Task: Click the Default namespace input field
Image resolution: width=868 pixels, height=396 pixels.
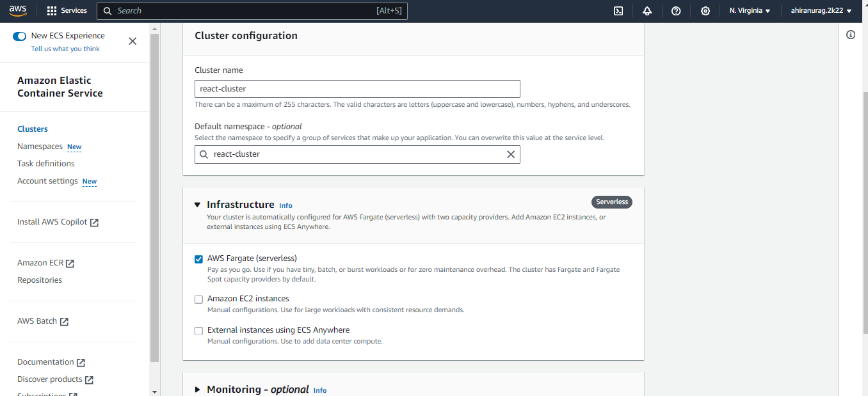Action: [x=357, y=154]
